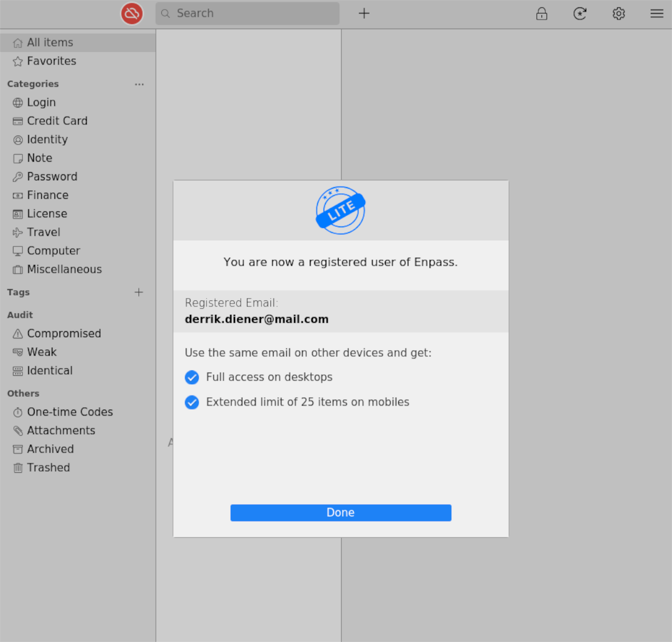Image resolution: width=672 pixels, height=642 pixels.
Task: View Compromised passwords in Audit
Action: click(63, 333)
